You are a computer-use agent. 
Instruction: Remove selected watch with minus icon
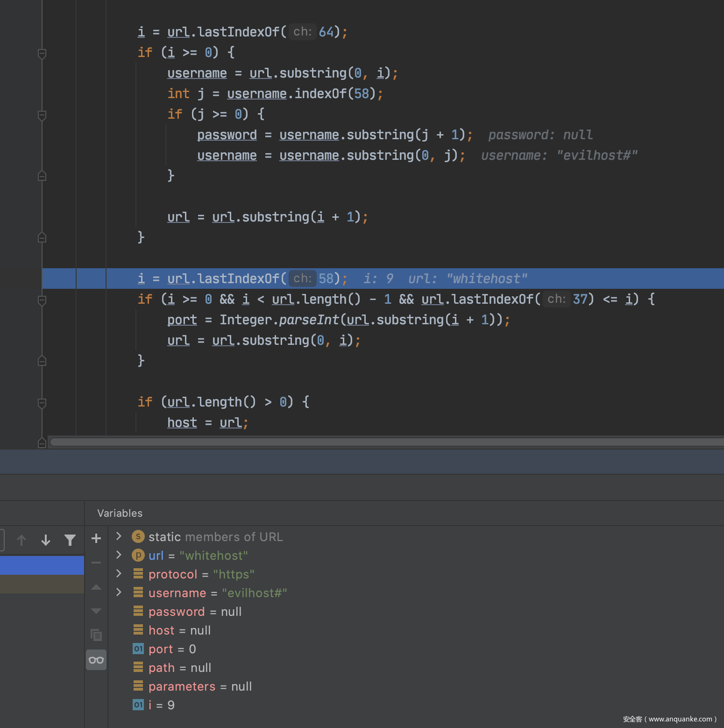click(96, 563)
